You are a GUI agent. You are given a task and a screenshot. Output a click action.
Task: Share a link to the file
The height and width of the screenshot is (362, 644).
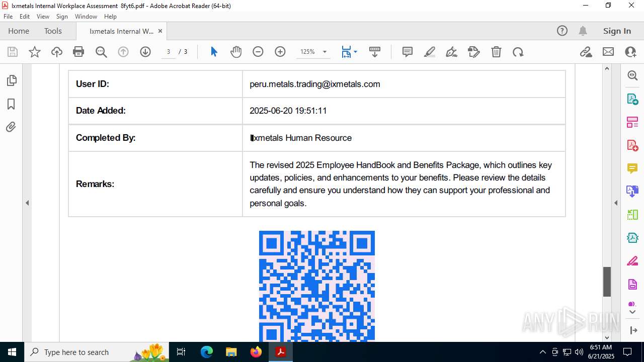coord(586,52)
